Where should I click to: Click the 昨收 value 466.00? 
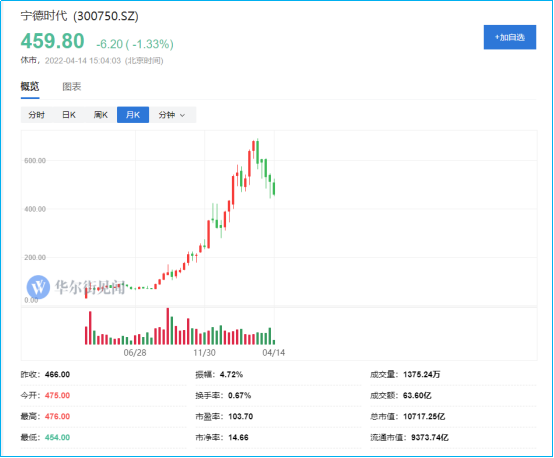click(57, 375)
